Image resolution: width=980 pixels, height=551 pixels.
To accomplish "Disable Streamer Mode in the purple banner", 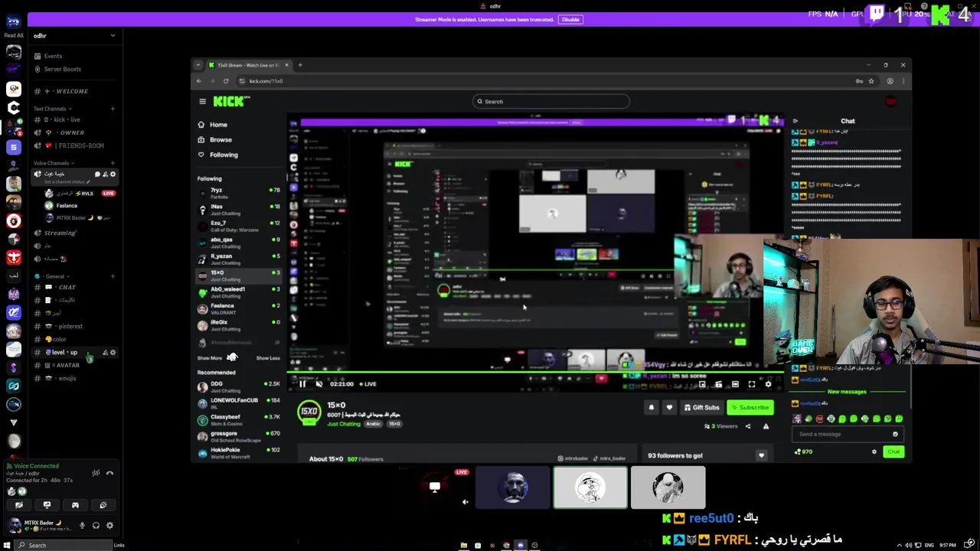I will (x=570, y=19).
